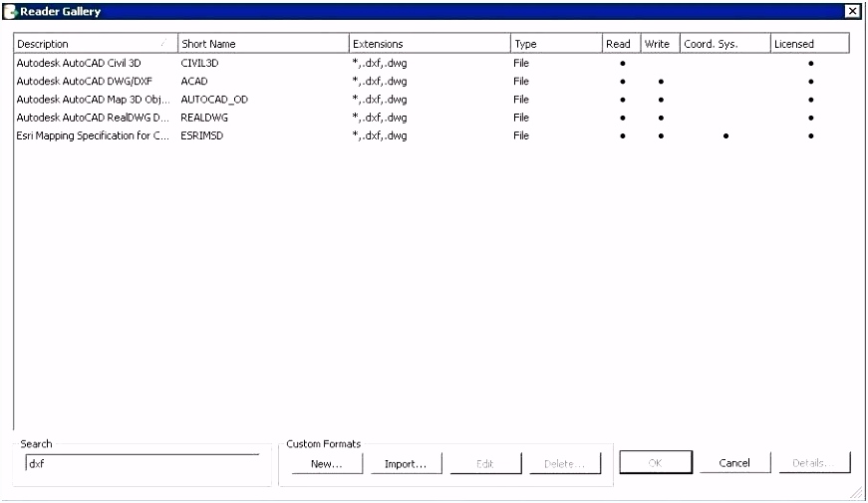This screenshot has height=503, width=868.
Task: Click the Cancel button
Action: (x=734, y=462)
